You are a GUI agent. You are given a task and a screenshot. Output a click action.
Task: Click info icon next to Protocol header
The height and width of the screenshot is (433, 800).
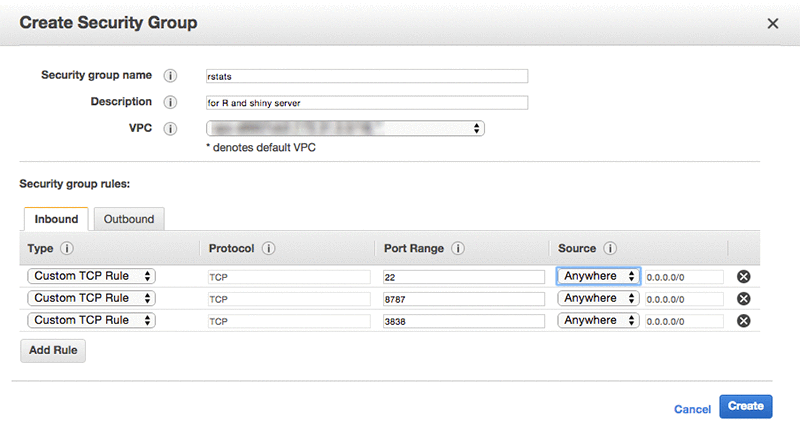(x=268, y=248)
